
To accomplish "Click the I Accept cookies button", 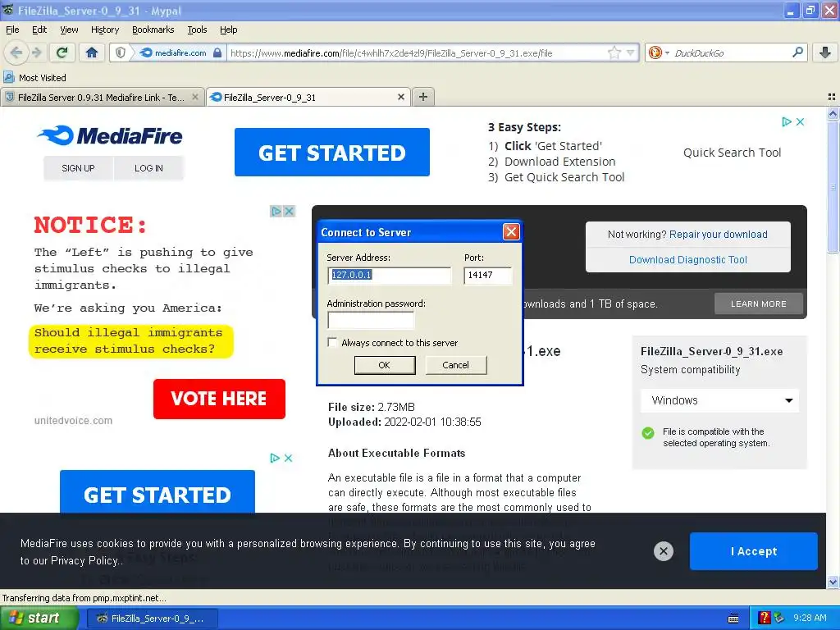I will (753, 550).
